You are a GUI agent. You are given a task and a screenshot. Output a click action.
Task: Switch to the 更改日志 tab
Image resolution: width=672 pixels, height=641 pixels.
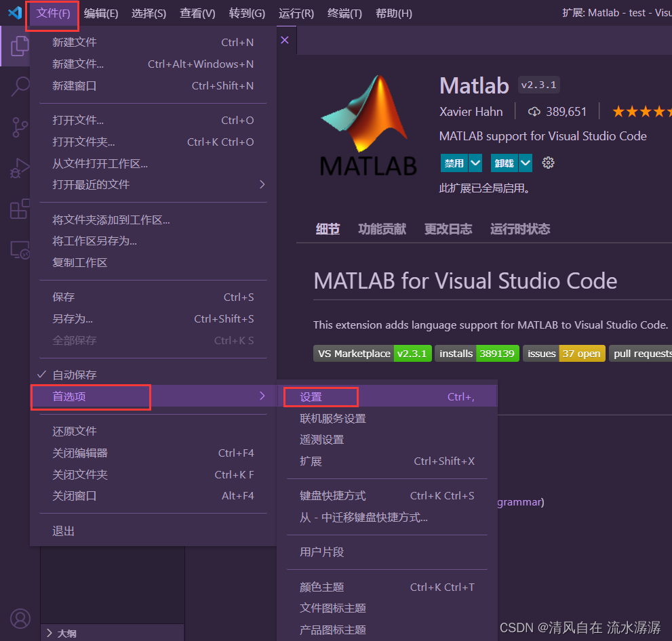[x=448, y=229]
